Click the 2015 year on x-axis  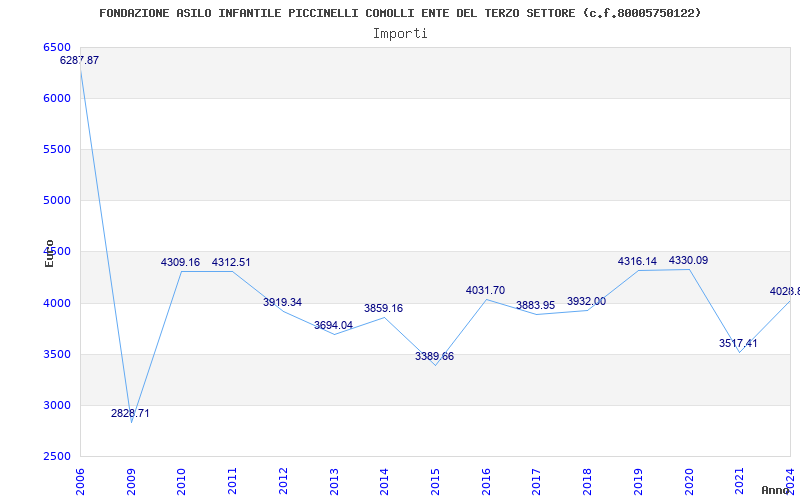tap(435, 479)
